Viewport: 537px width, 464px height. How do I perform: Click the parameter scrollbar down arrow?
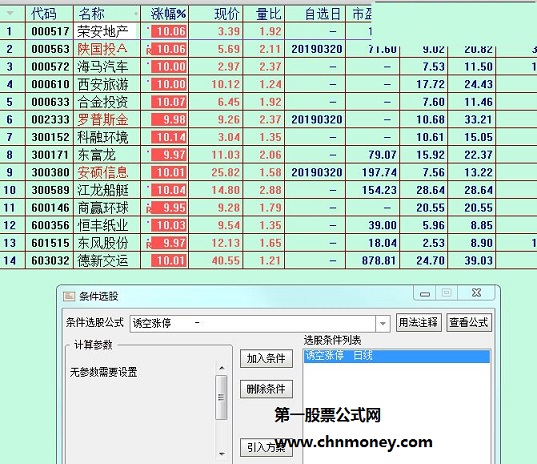[x=222, y=454]
